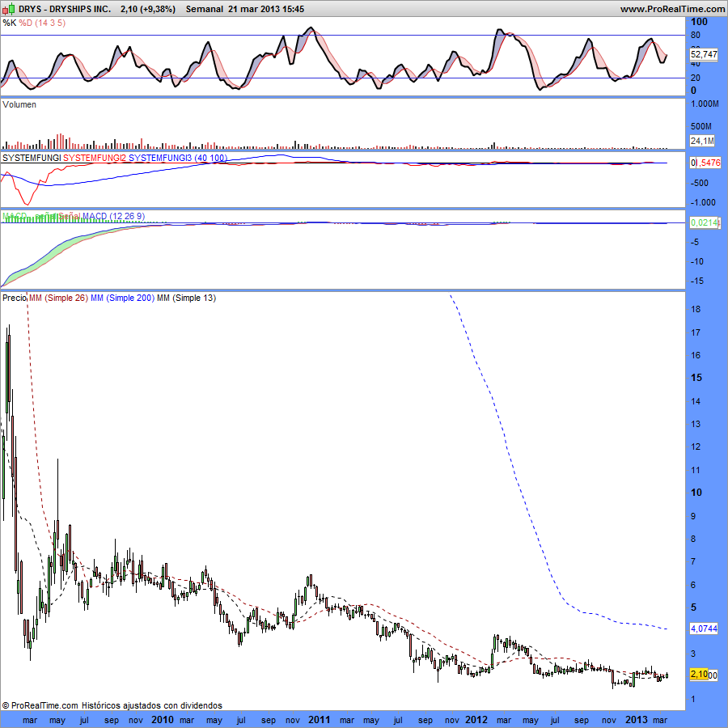
Task: Click the bold 10 level on price axis
Action: click(696, 493)
